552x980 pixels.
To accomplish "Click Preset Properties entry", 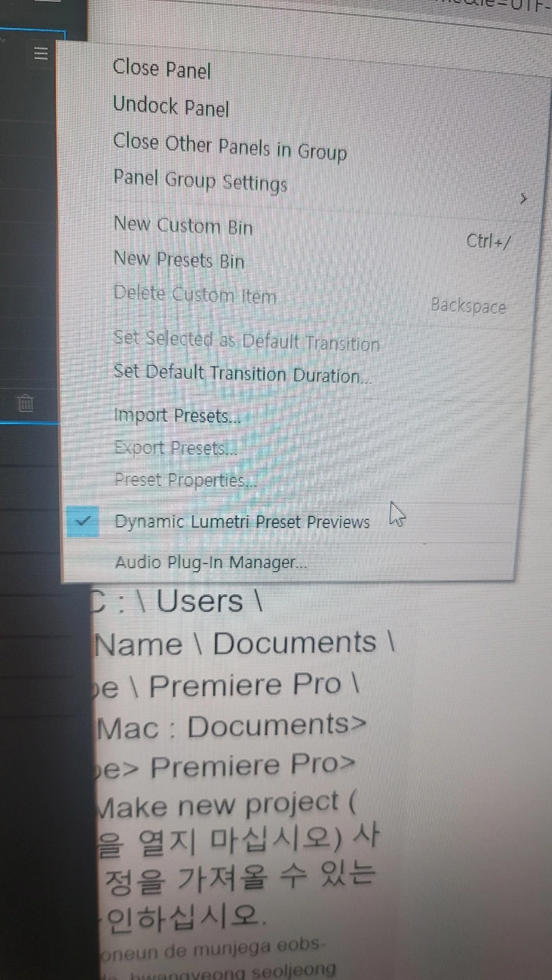I will click(186, 480).
